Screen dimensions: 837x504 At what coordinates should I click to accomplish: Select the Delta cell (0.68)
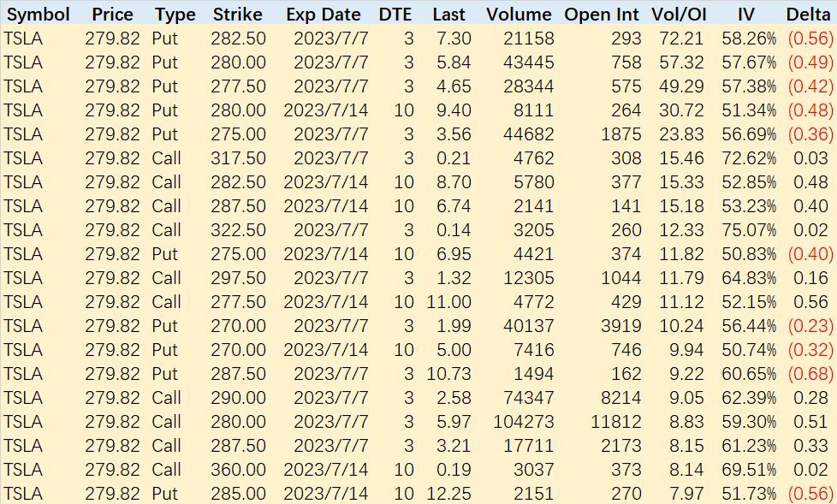pos(810,374)
